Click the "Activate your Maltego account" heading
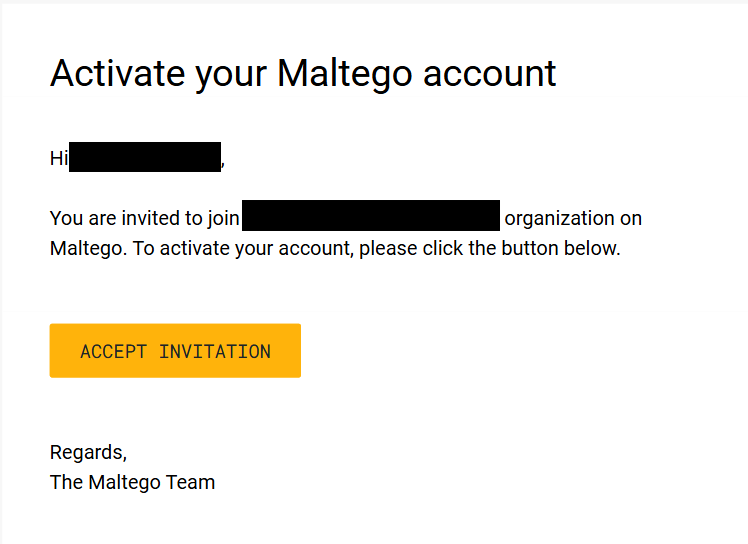 tap(303, 74)
